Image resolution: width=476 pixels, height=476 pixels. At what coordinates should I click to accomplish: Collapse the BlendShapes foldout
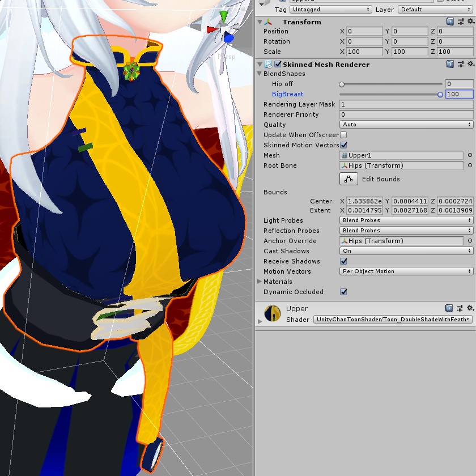click(x=260, y=74)
